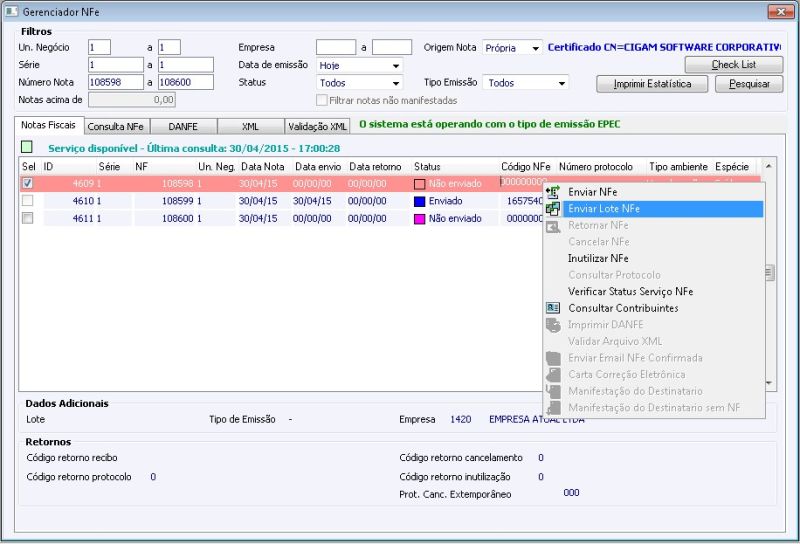Open the XML tab
This screenshot has height=544, width=800.
click(250, 127)
